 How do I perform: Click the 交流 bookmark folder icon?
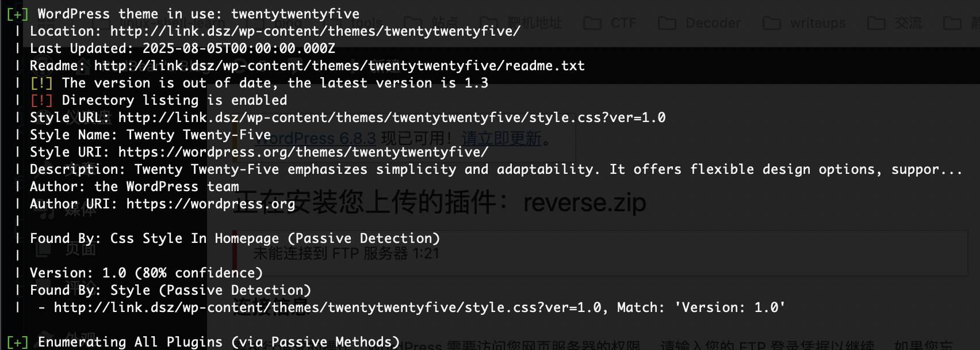[876, 23]
